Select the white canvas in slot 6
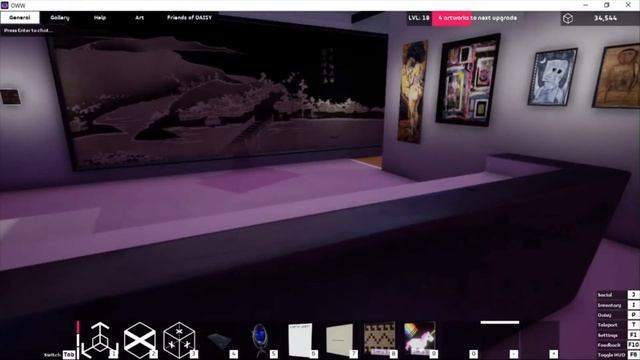The width and height of the screenshot is (640, 360). pos(300,340)
